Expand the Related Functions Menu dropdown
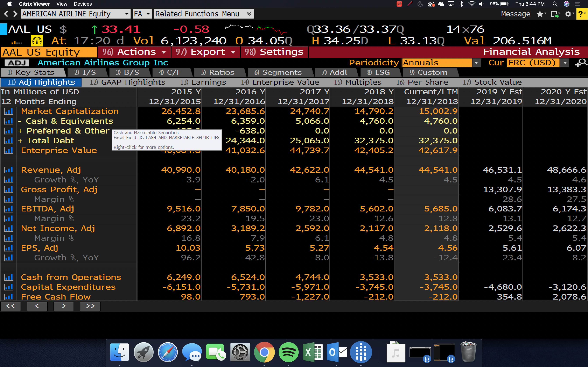 click(204, 14)
